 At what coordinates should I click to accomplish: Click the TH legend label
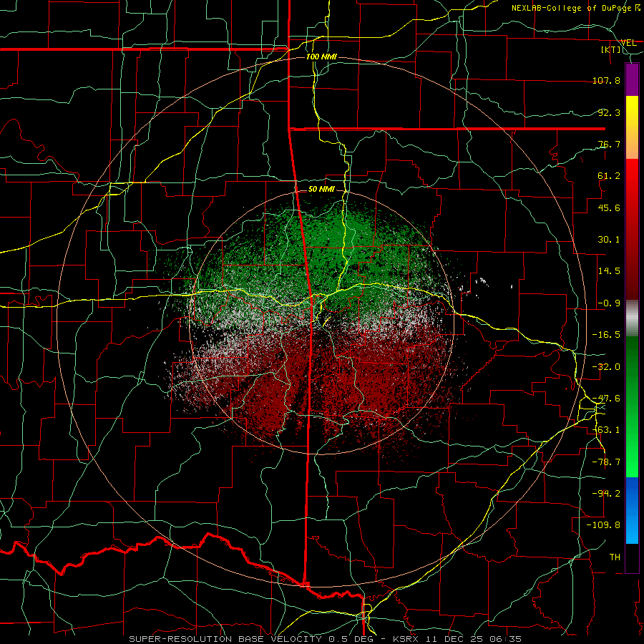pyautogui.click(x=615, y=557)
